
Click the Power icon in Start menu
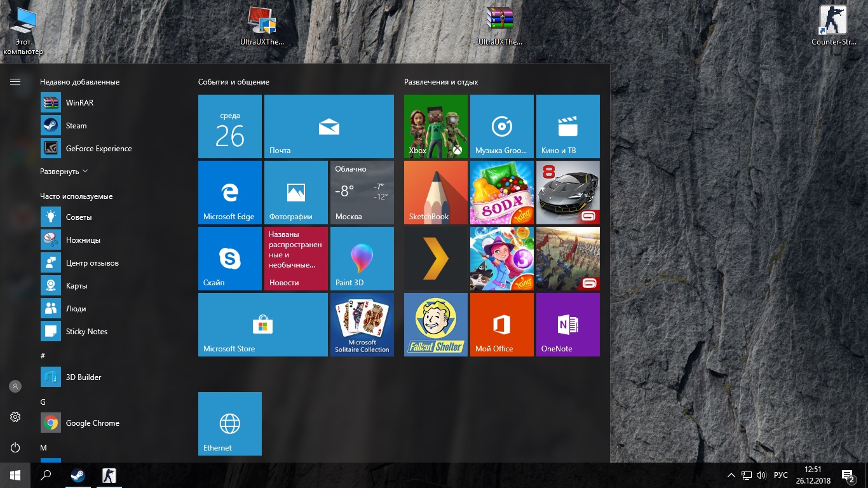(15, 447)
